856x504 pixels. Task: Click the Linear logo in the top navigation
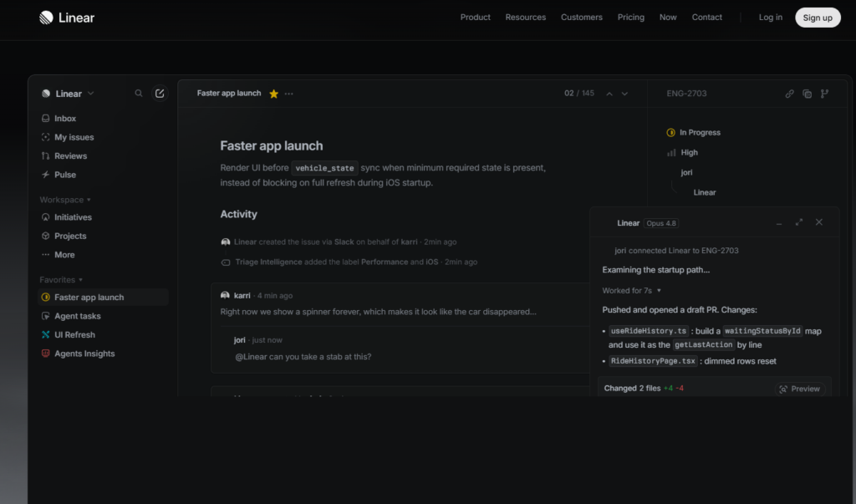tap(67, 18)
